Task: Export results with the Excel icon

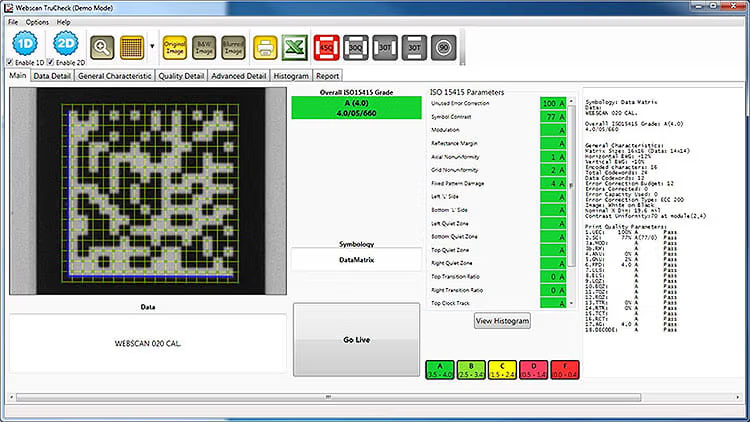Action: [294, 45]
